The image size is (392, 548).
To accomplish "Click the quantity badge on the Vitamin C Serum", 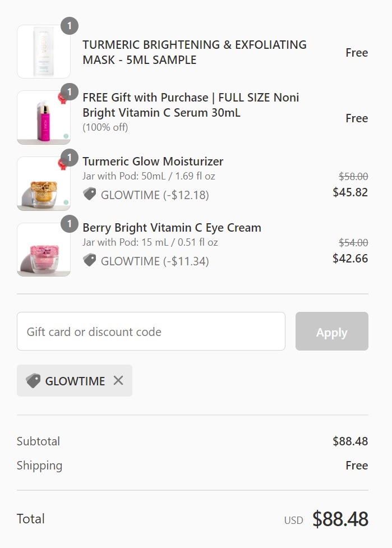I will pos(69,92).
